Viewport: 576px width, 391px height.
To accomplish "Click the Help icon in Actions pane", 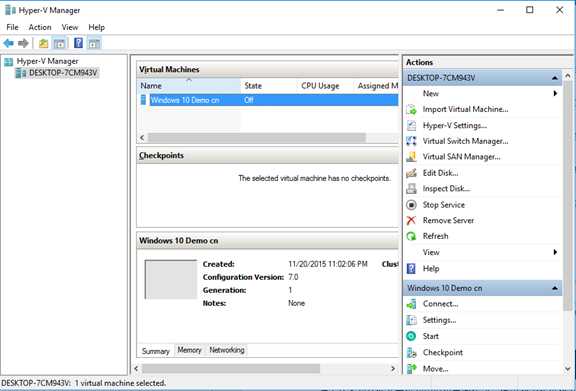I will [411, 269].
